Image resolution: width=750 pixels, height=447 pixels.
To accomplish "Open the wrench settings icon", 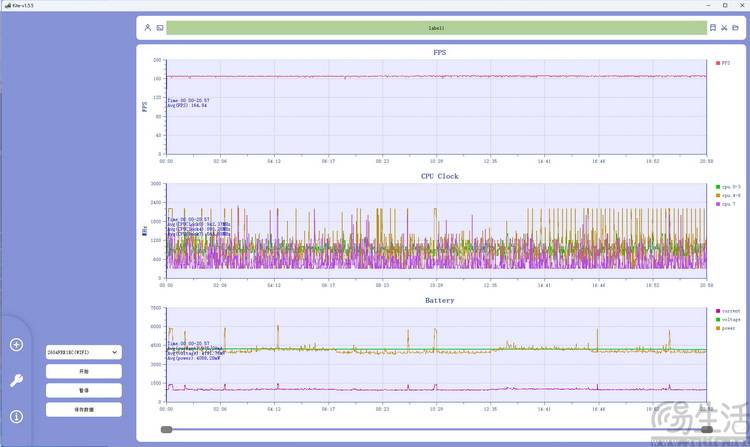I will (x=16, y=381).
